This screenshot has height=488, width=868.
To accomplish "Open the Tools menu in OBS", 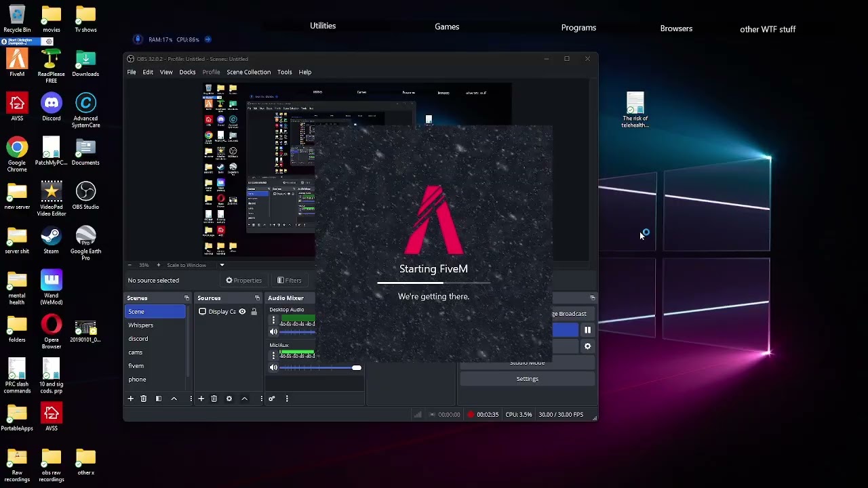I will pos(284,73).
